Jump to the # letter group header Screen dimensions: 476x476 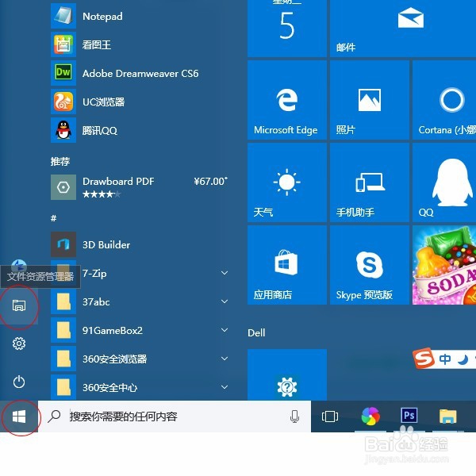pyautogui.click(x=53, y=218)
